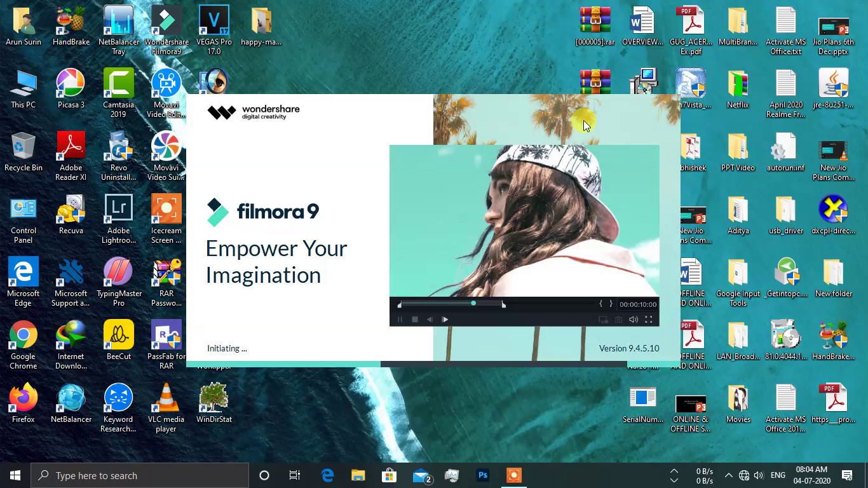
Task: Open Photoshop from the taskbar
Action: (482, 475)
